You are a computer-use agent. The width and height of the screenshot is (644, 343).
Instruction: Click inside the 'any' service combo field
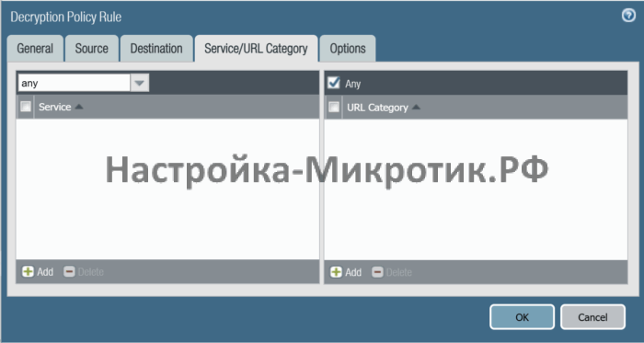[x=74, y=83]
